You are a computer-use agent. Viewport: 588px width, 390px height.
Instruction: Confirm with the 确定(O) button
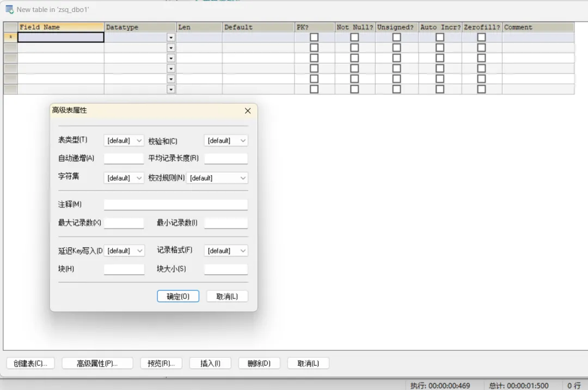click(177, 296)
